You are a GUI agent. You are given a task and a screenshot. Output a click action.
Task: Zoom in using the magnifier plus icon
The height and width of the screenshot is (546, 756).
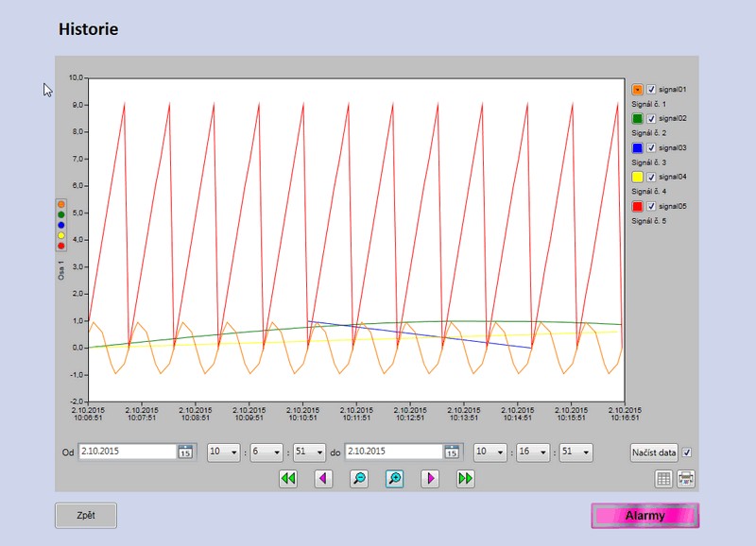pyautogui.click(x=394, y=479)
